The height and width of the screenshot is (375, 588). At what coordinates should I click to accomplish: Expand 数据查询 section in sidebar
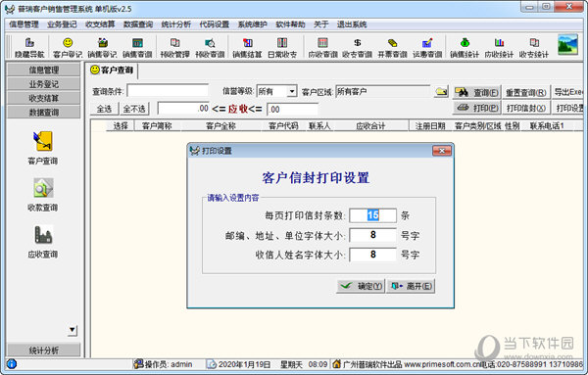43,112
